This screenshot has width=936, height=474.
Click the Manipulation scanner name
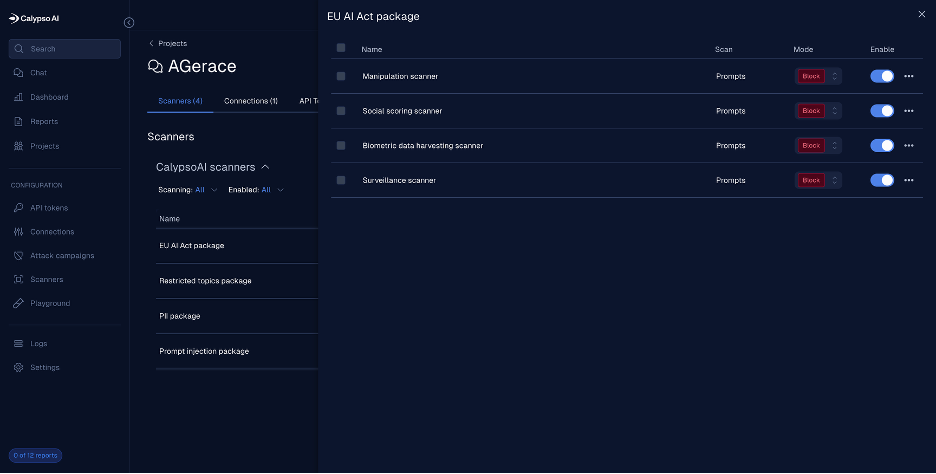coord(400,76)
